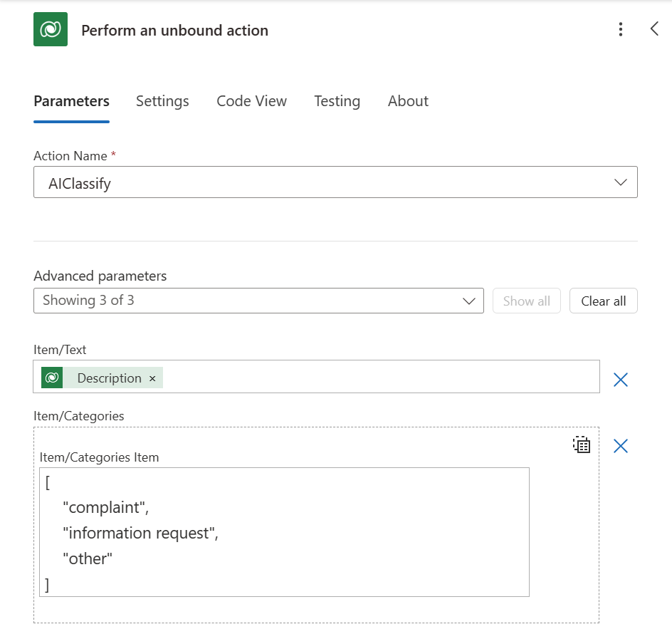Image resolution: width=672 pixels, height=634 pixels.
Task: View the About tab
Action: pos(408,101)
